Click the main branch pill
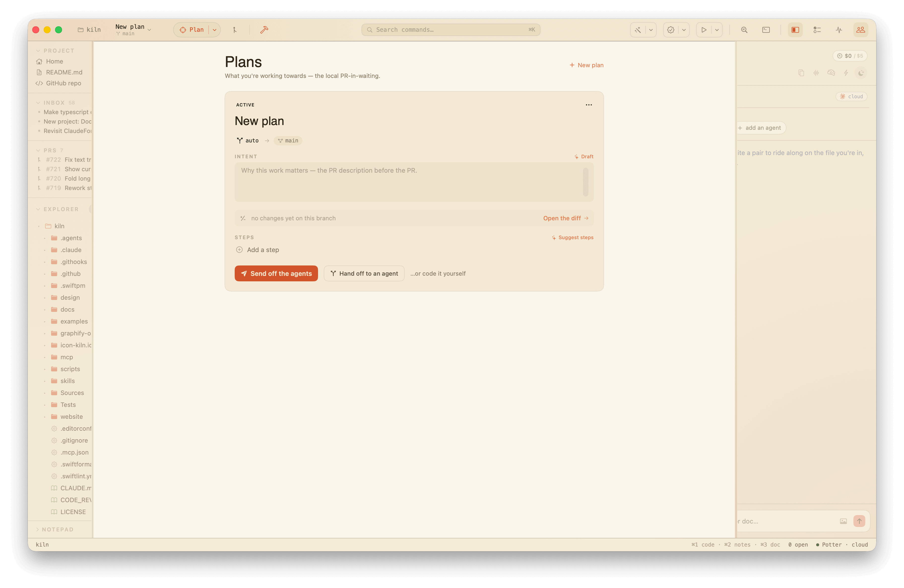Image resolution: width=904 pixels, height=588 pixels. click(288, 140)
